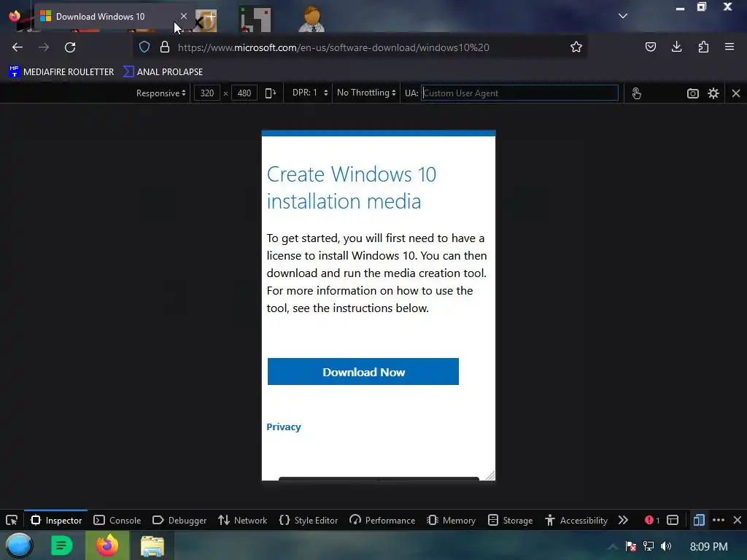Viewport: 747px width, 560px height.
Task: Click the Action Center flag icon
Action: coord(631,546)
